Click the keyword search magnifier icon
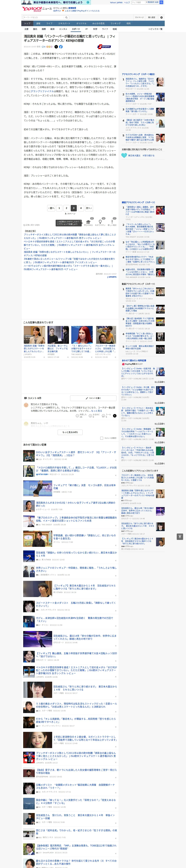The image size is (186, 868). [x=66, y=18]
